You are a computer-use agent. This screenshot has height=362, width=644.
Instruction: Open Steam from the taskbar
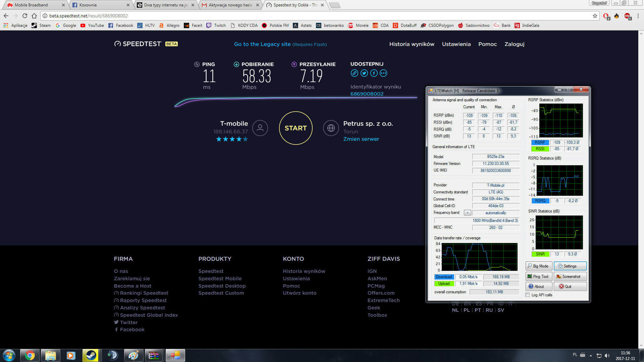pyautogui.click(x=91, y=355)
